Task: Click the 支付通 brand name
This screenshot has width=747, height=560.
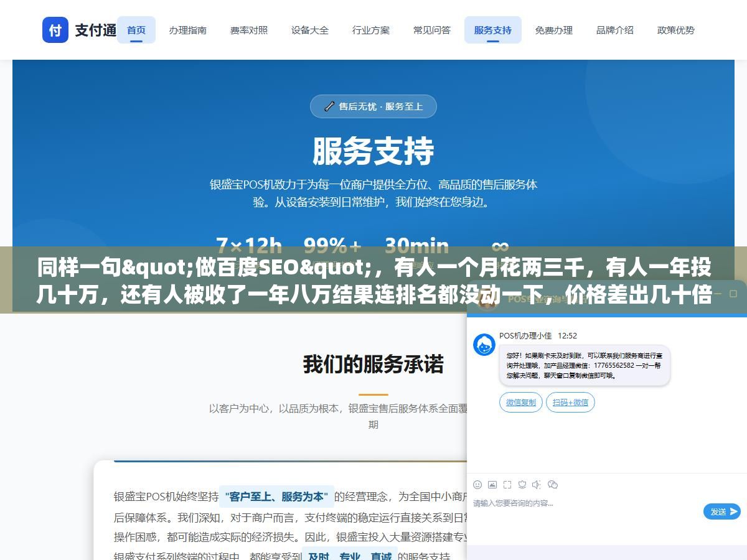Action: (x=96, y=30)
